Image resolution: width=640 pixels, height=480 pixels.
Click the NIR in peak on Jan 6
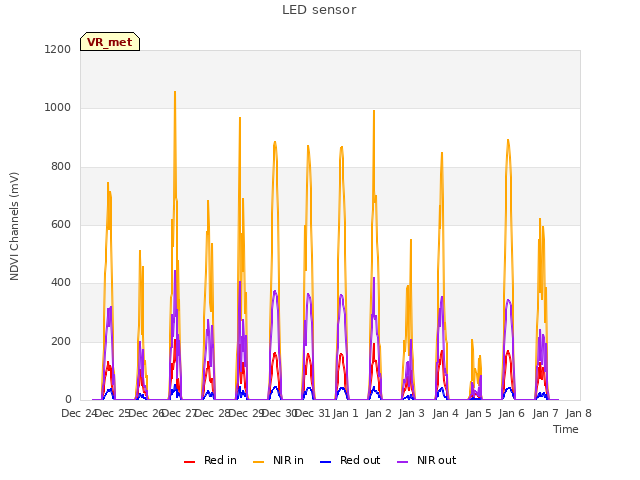point(508,140)
